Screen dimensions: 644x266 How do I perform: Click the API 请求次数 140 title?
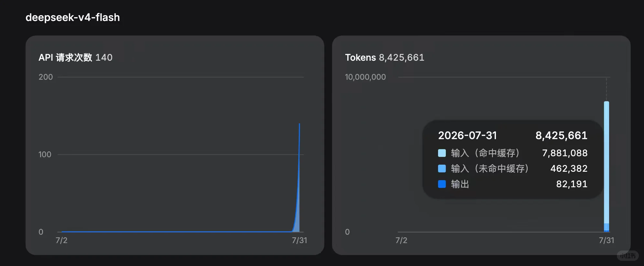(x=75, y=57)
